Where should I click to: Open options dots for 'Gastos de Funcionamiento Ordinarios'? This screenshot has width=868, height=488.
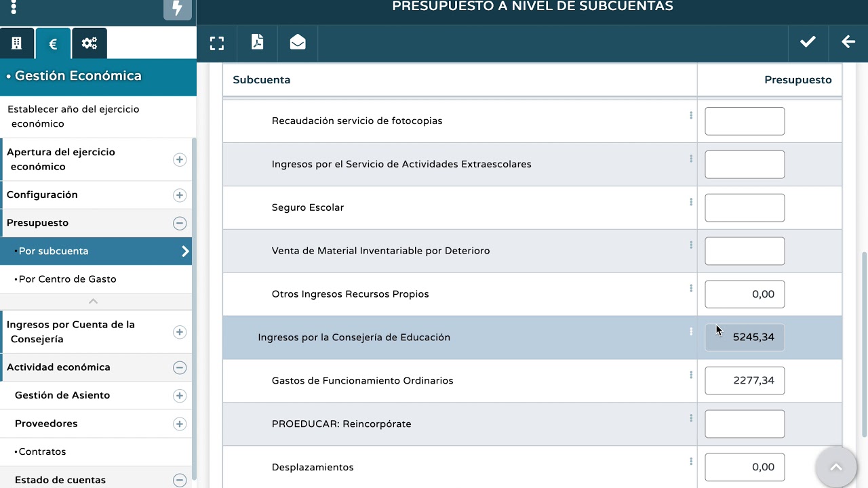coord(691,375)
